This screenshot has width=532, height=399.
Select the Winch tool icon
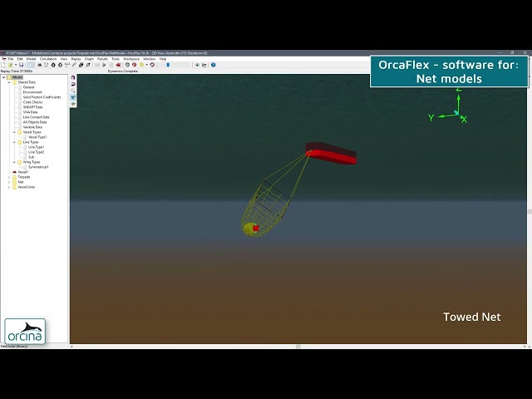point(67,65)
